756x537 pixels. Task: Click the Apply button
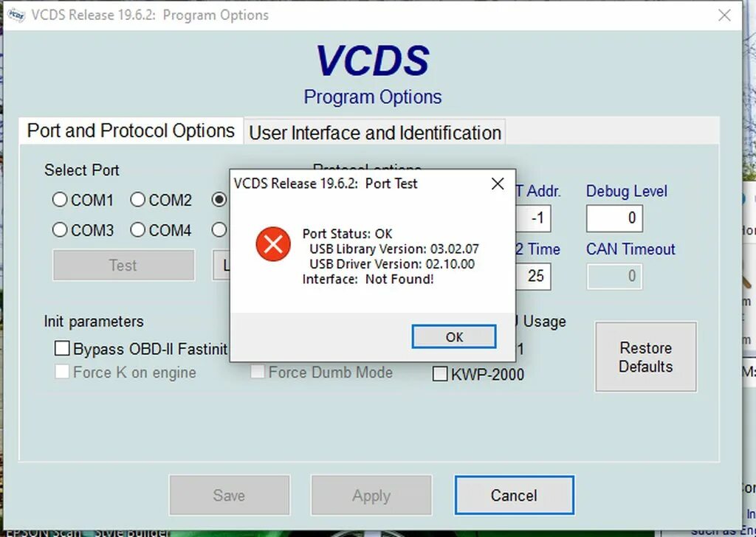(371, 495)
